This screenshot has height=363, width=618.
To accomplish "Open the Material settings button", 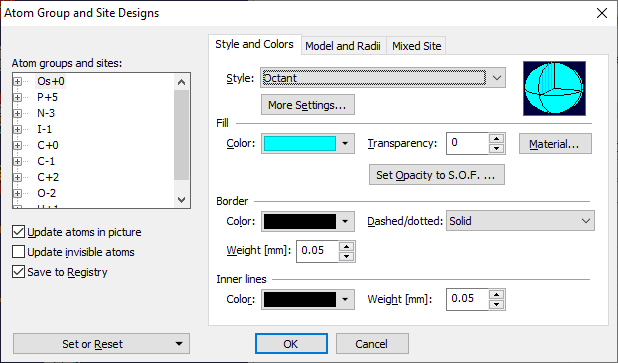I will [x=555, y=144].
